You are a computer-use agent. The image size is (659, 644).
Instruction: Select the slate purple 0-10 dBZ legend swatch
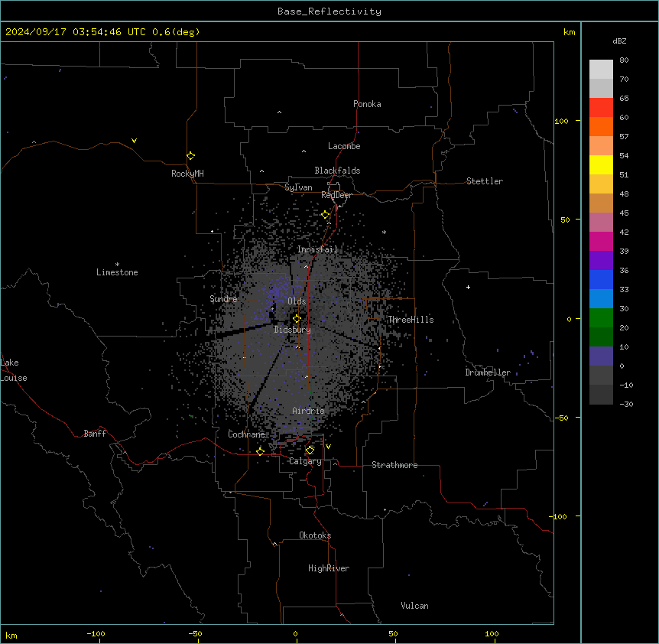pos(601,356)
